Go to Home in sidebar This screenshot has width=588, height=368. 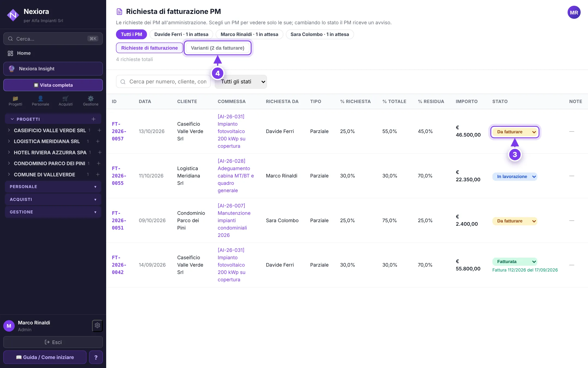point(53,53)
